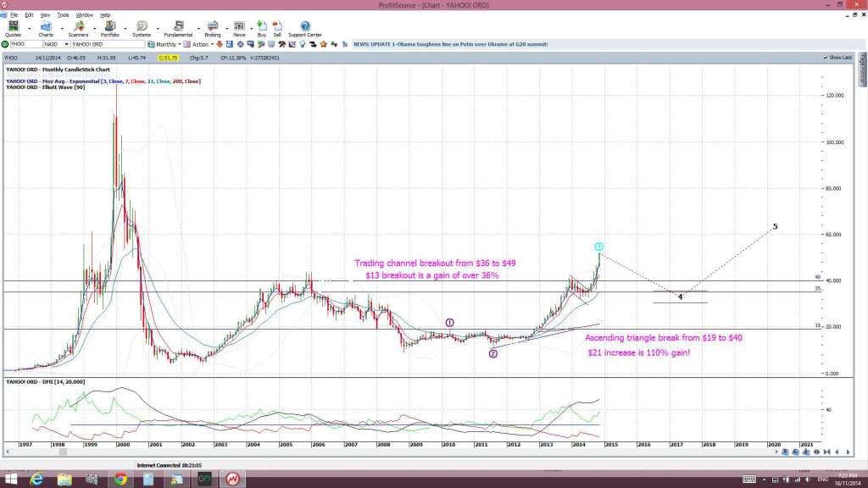Click the skip-to-end chart navigation icon
This screenshot has width=868, height=488.
click(x=826, y=452)
